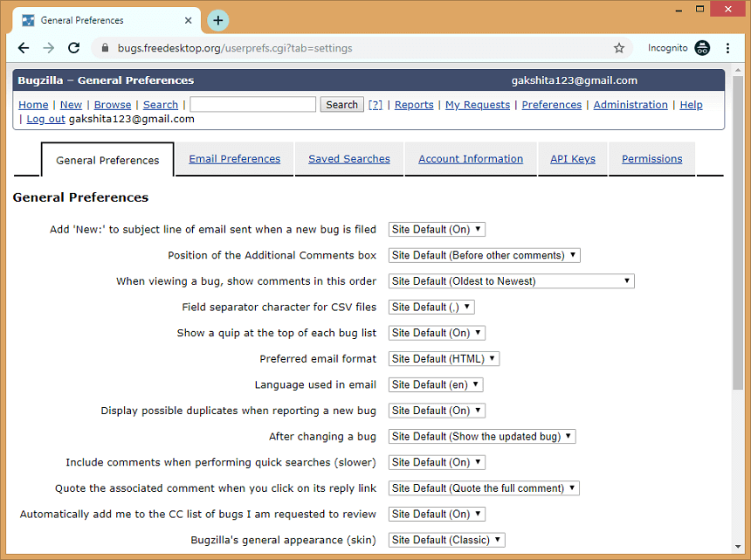Reload the current page

click(x=73, y=48)
